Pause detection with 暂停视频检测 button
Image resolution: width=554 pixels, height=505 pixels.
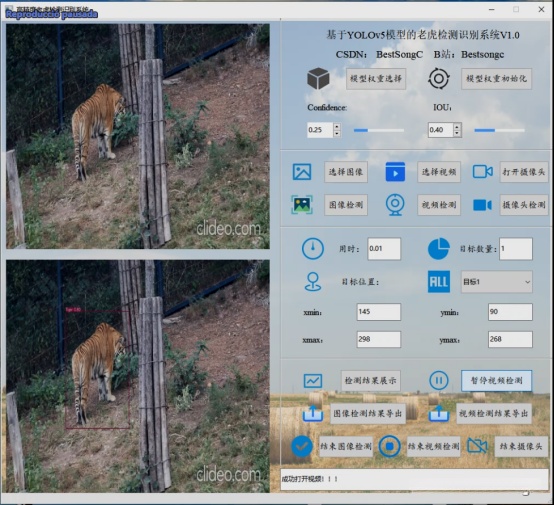pyautogui.click(x=496, y=381)
